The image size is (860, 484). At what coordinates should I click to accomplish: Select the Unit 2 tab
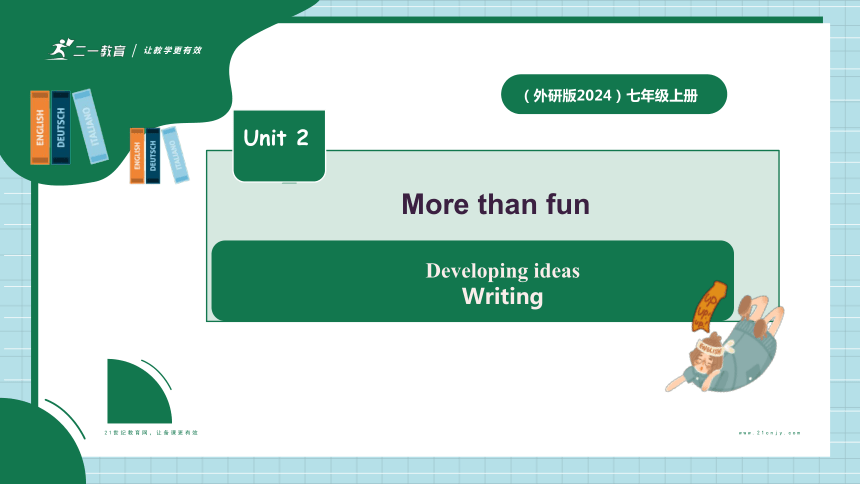click(x=279, y=145)
